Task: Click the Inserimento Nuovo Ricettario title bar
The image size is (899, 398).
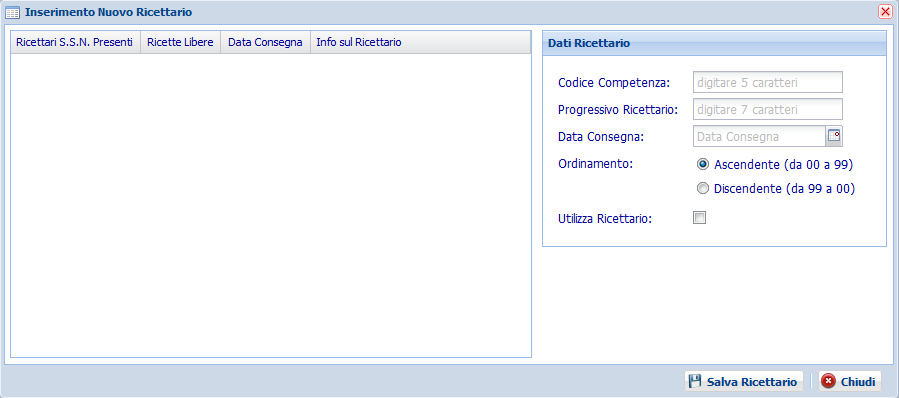Action: pos(441,12)
